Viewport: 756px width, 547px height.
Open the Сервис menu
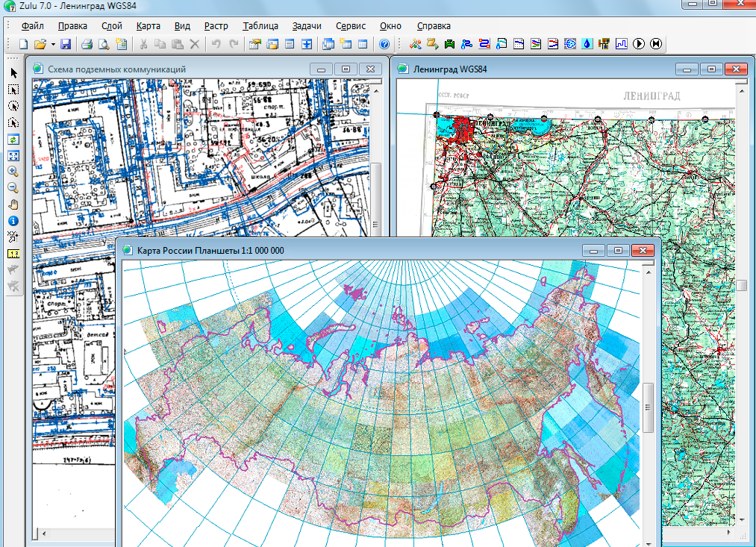(x=351, y=26)
